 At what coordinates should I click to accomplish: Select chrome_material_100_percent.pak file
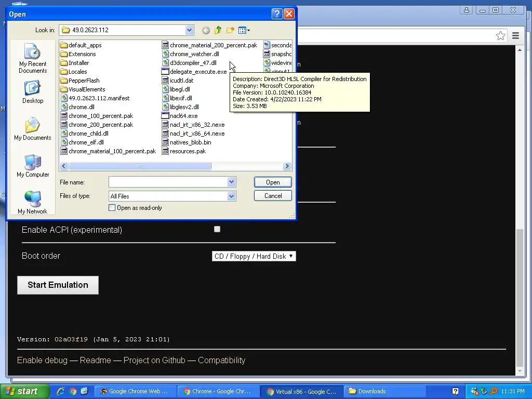pos(108,151)
